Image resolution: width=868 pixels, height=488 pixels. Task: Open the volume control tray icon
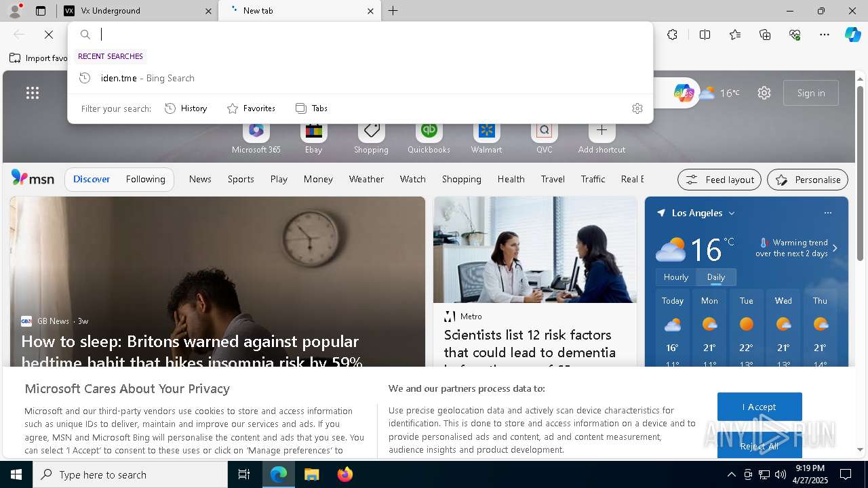(x=781, y=474)
